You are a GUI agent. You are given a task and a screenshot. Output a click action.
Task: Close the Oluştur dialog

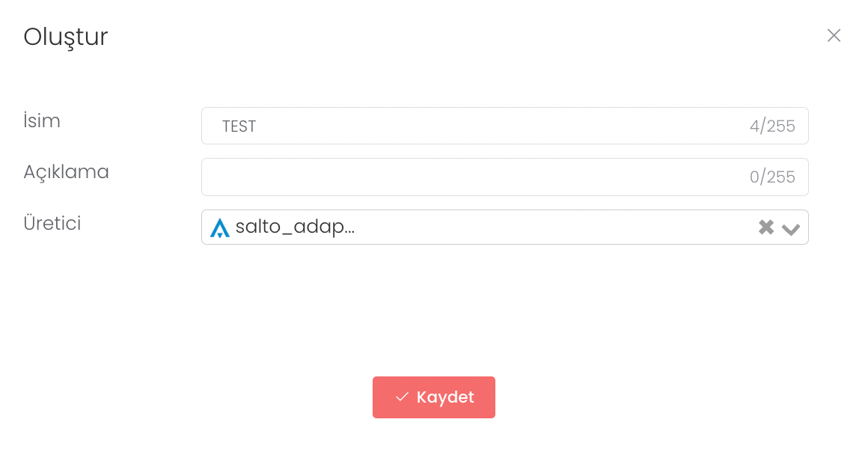click(x=834, y=35)
